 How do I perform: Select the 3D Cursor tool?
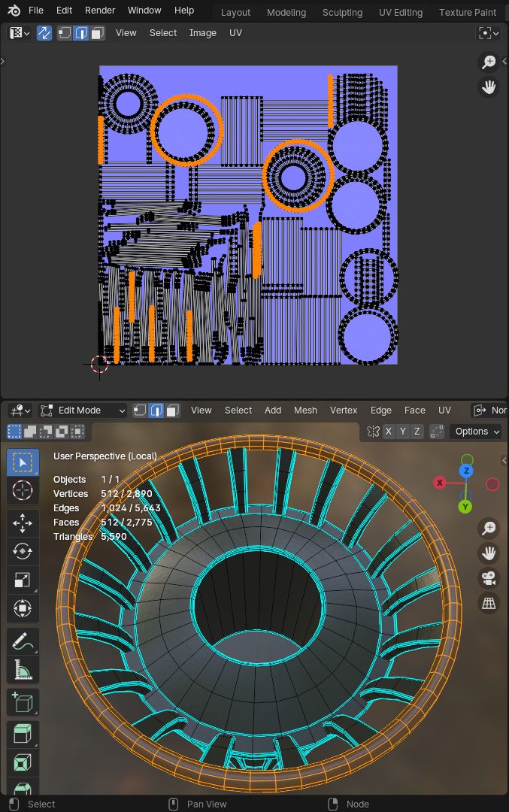point(23,490)
